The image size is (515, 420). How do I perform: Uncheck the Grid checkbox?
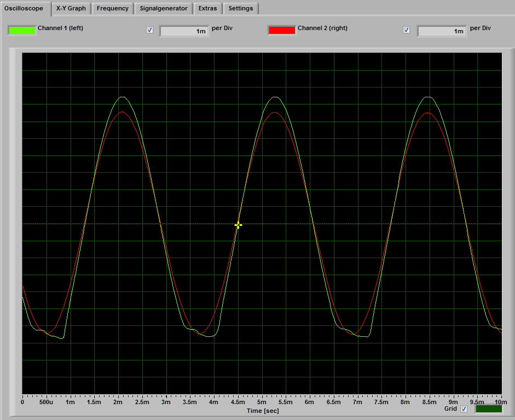coord(464,409)
